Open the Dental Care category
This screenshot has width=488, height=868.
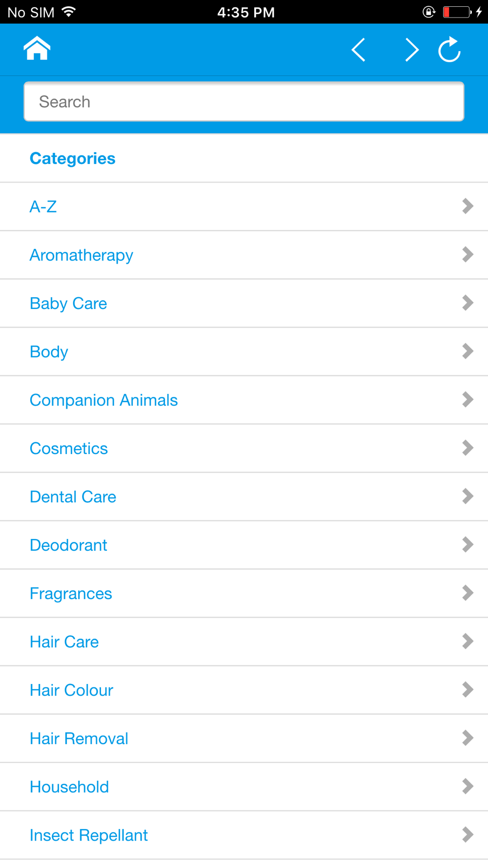73,496
